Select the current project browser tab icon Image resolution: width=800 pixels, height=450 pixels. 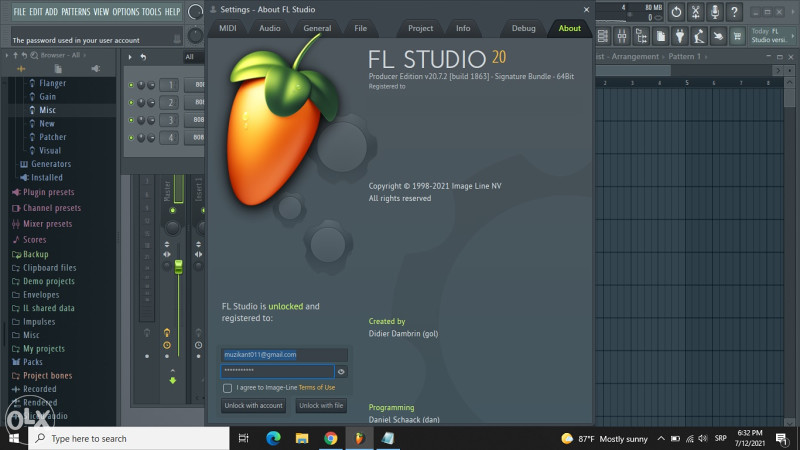tap(58, 68)
